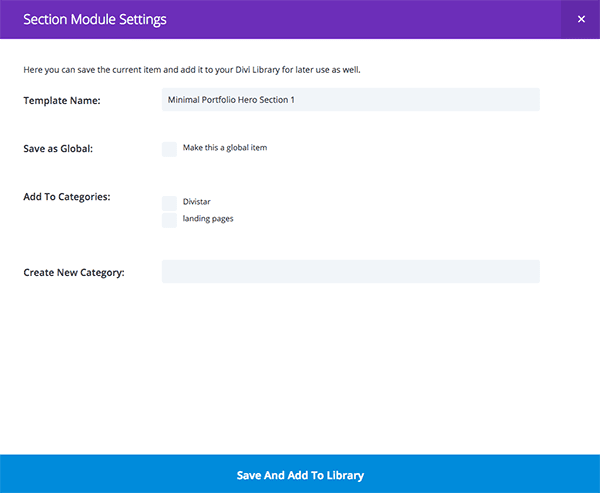Click the 'Create New Category:' label
This screenshot has width=600, height=493.
74,272
